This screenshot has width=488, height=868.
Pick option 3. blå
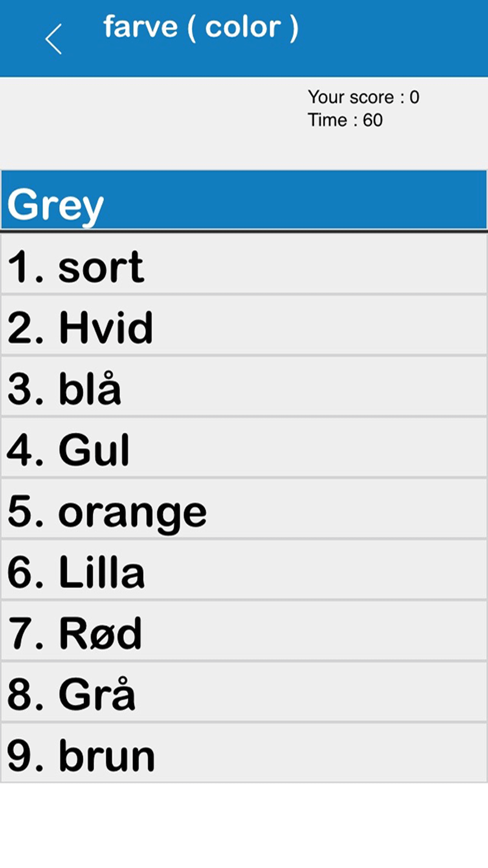(244, 387)
